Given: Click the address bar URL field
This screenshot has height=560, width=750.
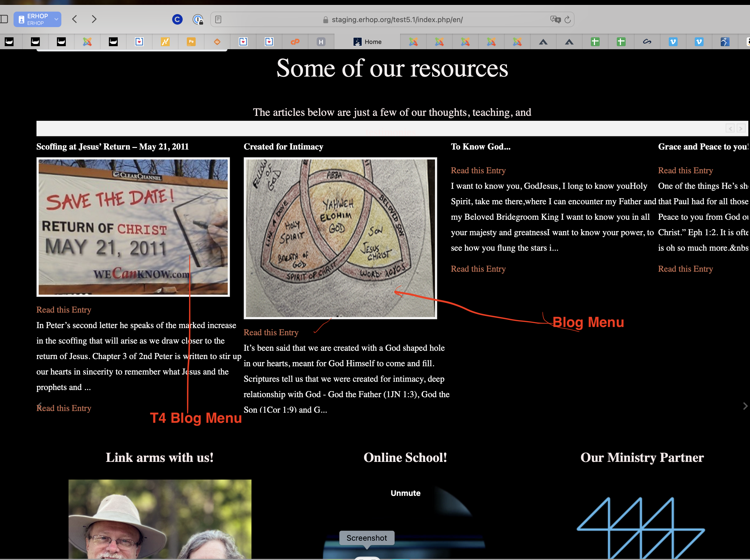Looking at the screenshot, I should coord(397,20).
